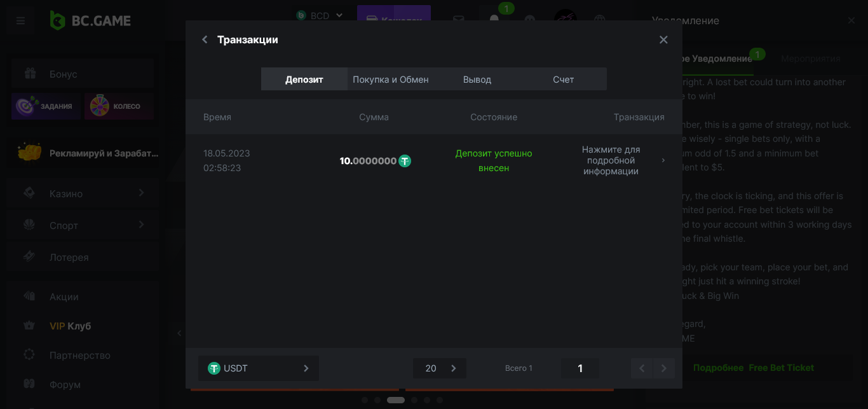The height and width of the screenshot is (409, 868).
Task: Click the BC.GAME logo
Action: pos(91,20)
